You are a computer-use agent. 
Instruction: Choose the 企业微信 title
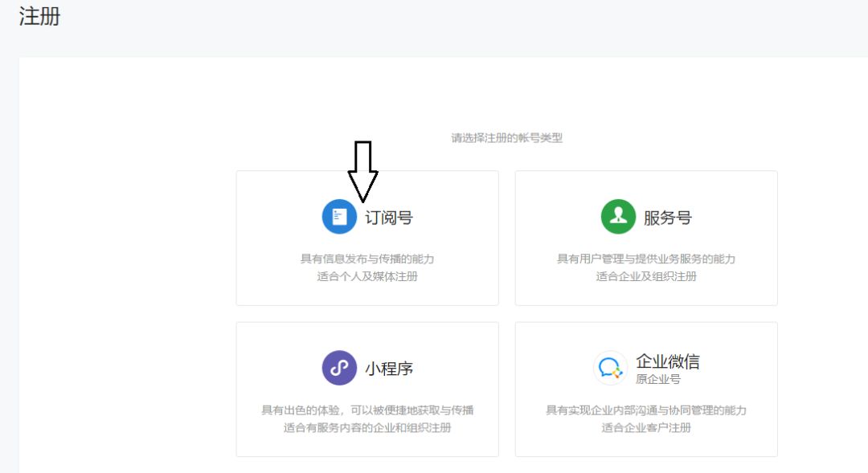(x=668, y=361)
